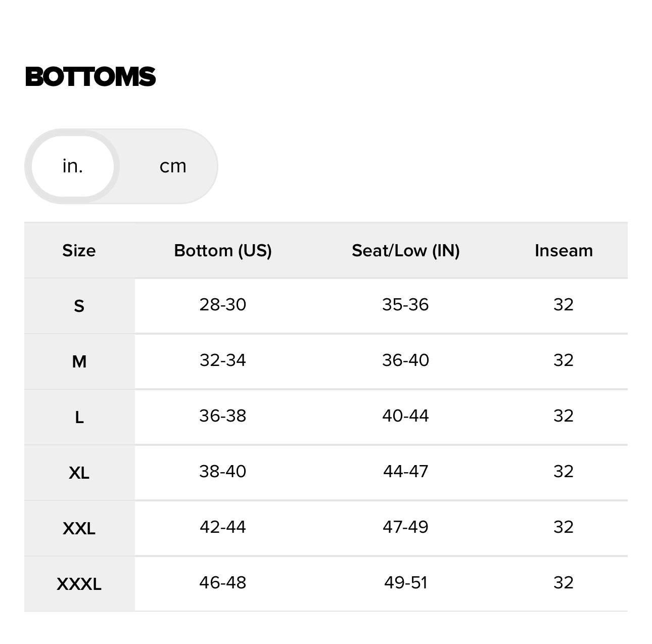This screenshot has width=652, height=644.
Task: Click the 40-44 seat measurement cell
Action: click(x=405, y=416)
